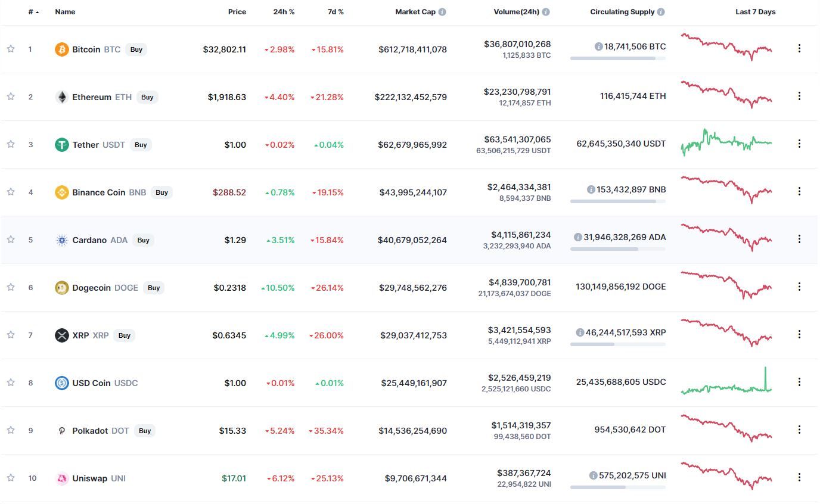The height and width of the screenshot is (504, 820).
Task: Toggle the watchlist star for Tether
Action: coord(11,144)
